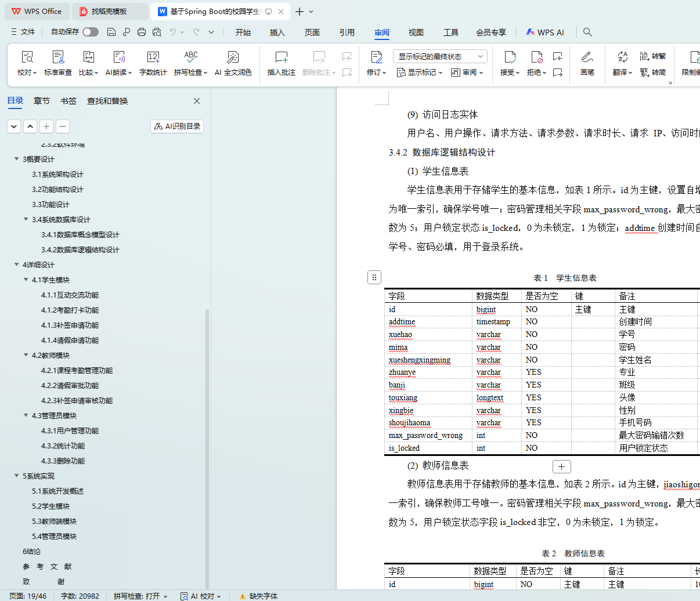Open 字数统计 word count
700x601 pixels.
point(153,63)
